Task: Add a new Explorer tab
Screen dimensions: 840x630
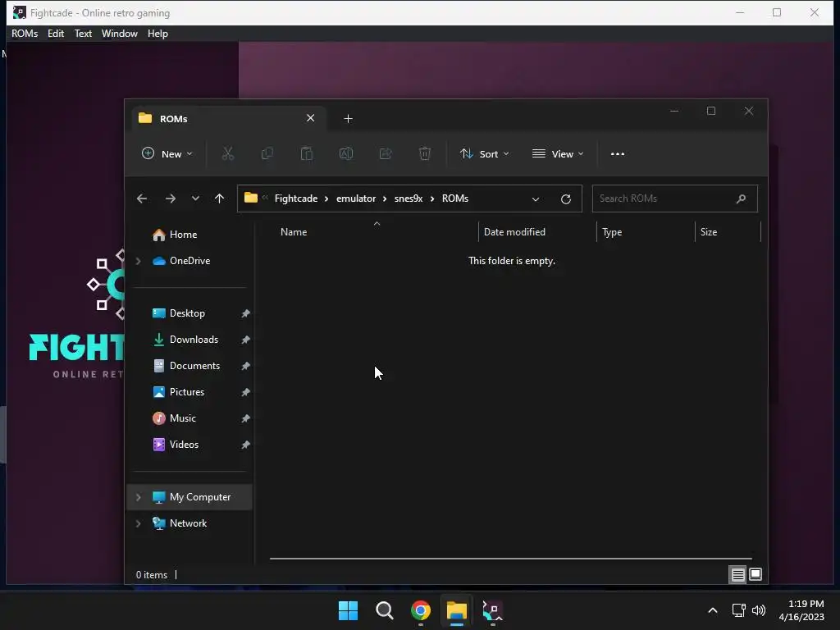Action: 348,118
